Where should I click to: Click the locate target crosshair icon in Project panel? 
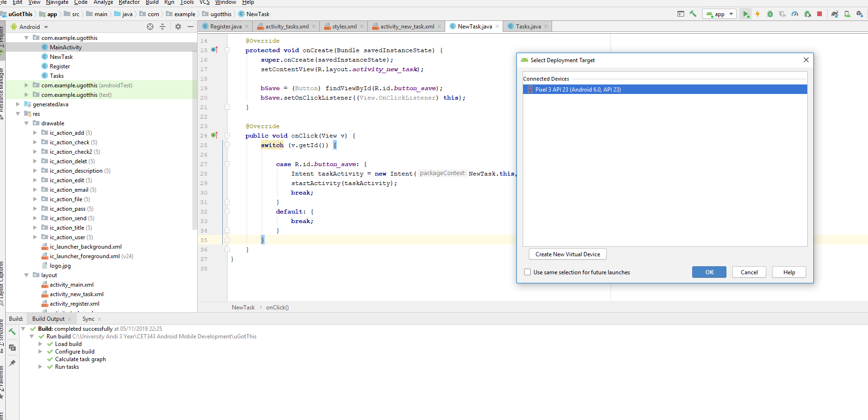pos(150,27)
